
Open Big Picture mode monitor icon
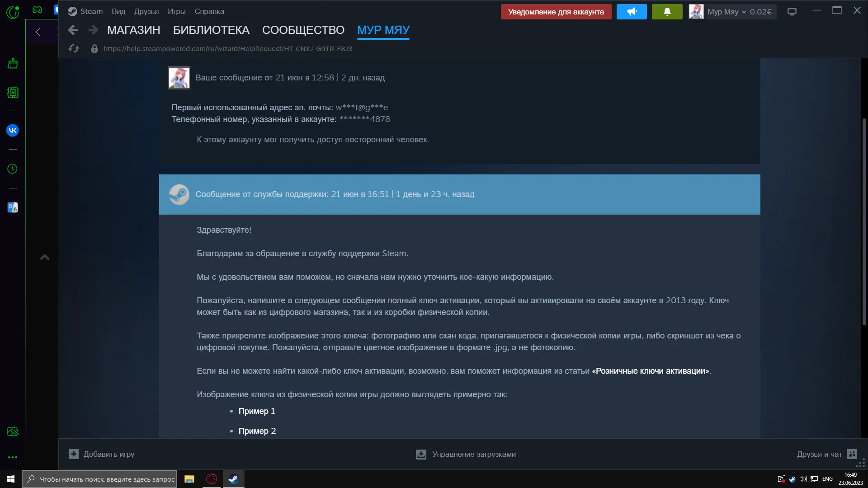pos(792,12)
